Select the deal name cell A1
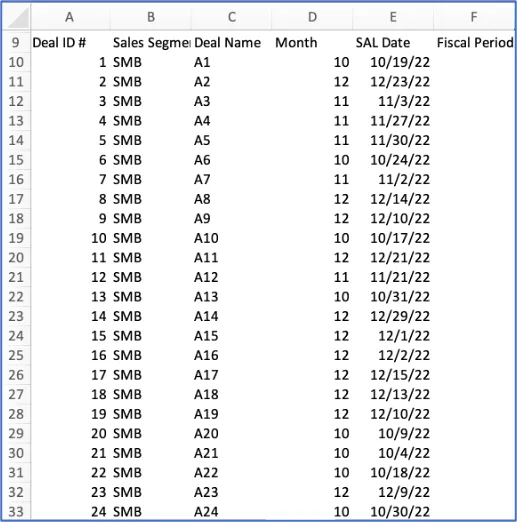The height and width of the screenshot is (522, 518). coord(232,62)
